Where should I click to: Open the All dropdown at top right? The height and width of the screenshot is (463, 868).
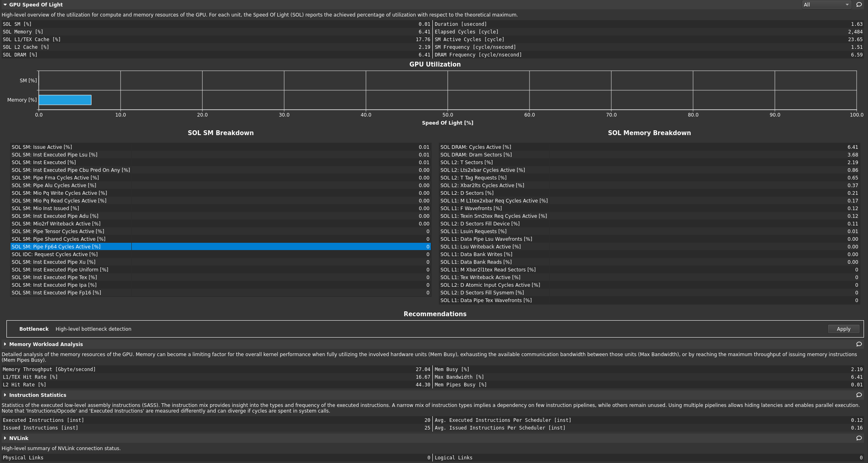(x=826, y=5)
